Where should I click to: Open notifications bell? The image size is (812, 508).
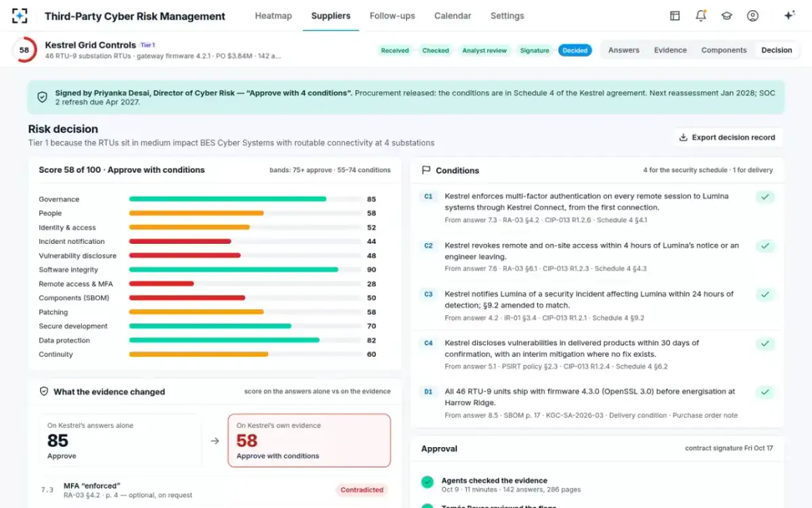701,16
